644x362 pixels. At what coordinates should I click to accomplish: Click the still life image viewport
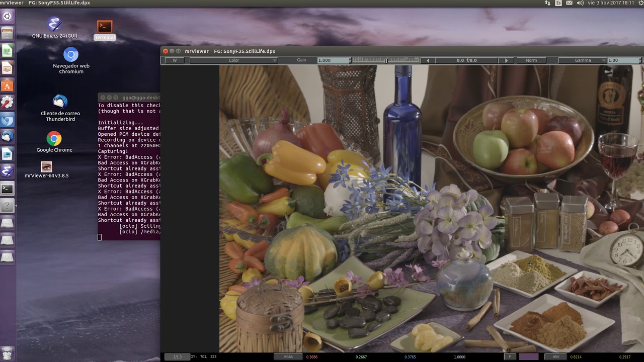pyautogui.click(x=431, y=209)
